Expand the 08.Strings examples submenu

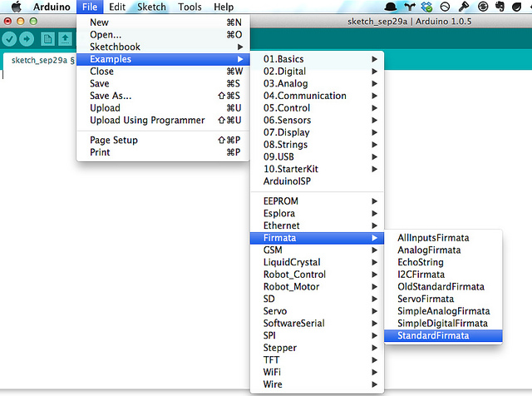[317, 145]
